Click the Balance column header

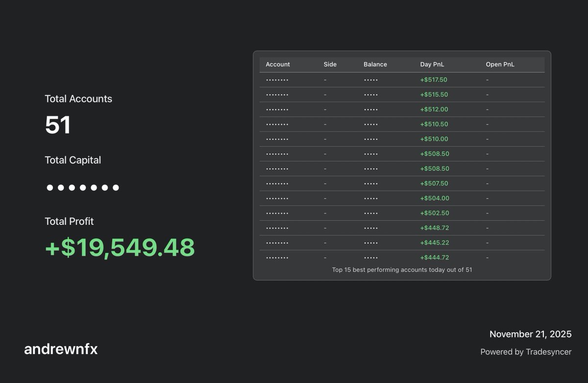[x=375, y=64]
